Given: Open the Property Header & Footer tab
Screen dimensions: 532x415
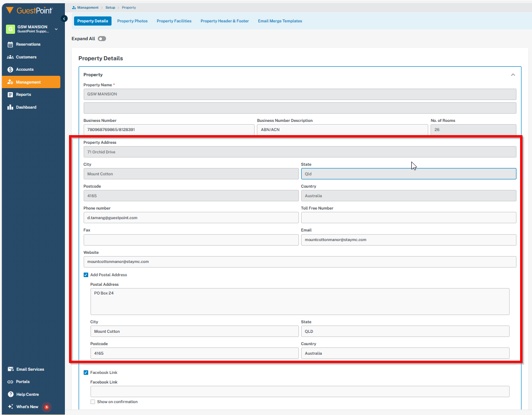Looking at the screenshot, I should coord(224,21).
